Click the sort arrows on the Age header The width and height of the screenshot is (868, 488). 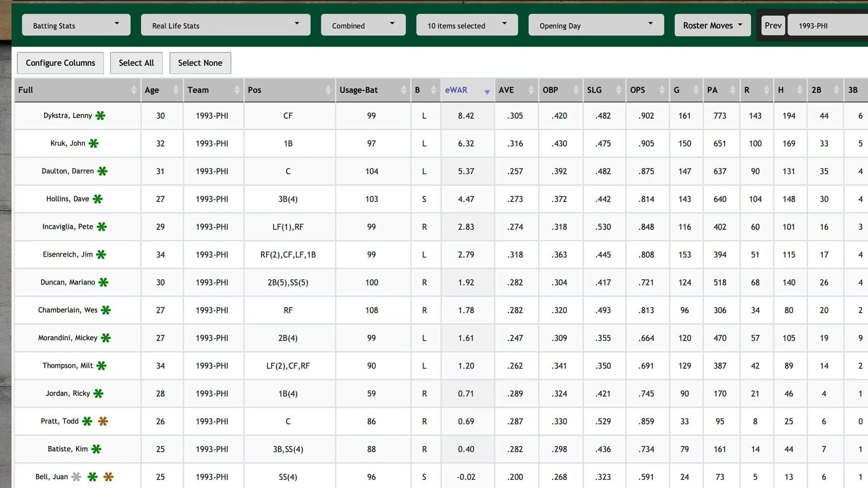click(x=176, y=90)
